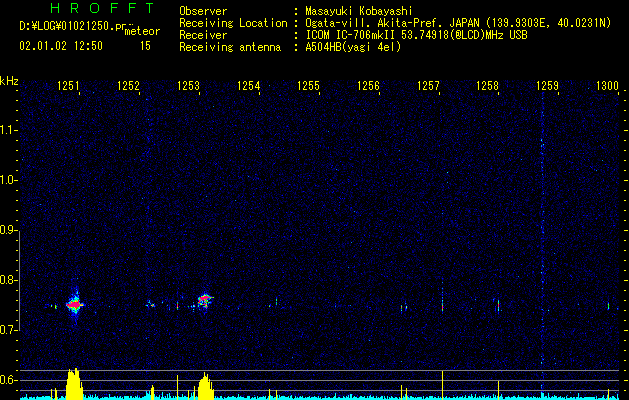Click the small echo near 1252
This screenshot has width=629, height=400.
[151, 304]
